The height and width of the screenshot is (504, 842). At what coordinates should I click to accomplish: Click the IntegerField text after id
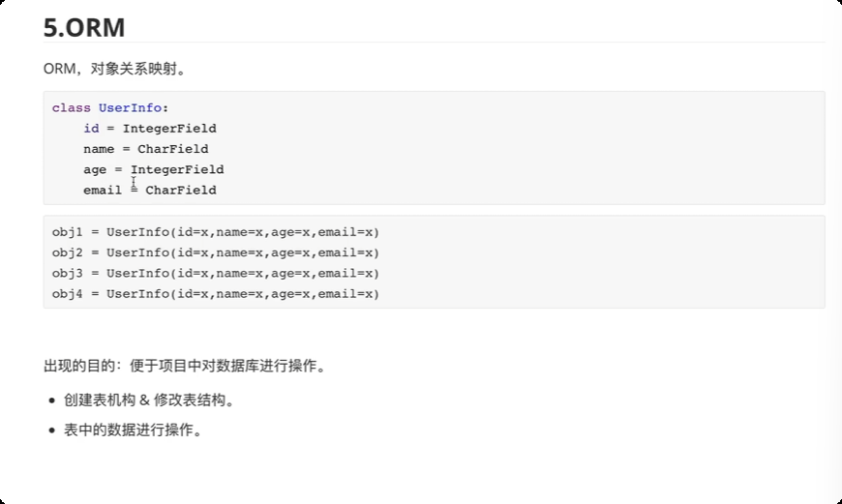169,129
